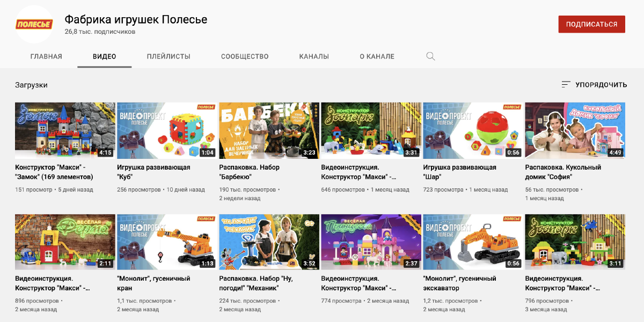Open the Сообщество tab
The image size is (644, 322).
pyautogui.click(x=245, y=56)
